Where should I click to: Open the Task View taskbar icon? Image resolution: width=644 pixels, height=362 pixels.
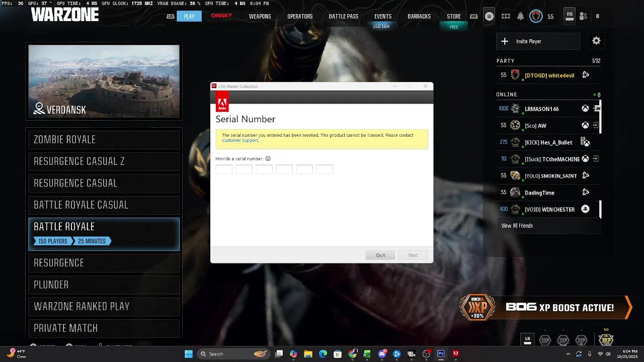[279, 354]
